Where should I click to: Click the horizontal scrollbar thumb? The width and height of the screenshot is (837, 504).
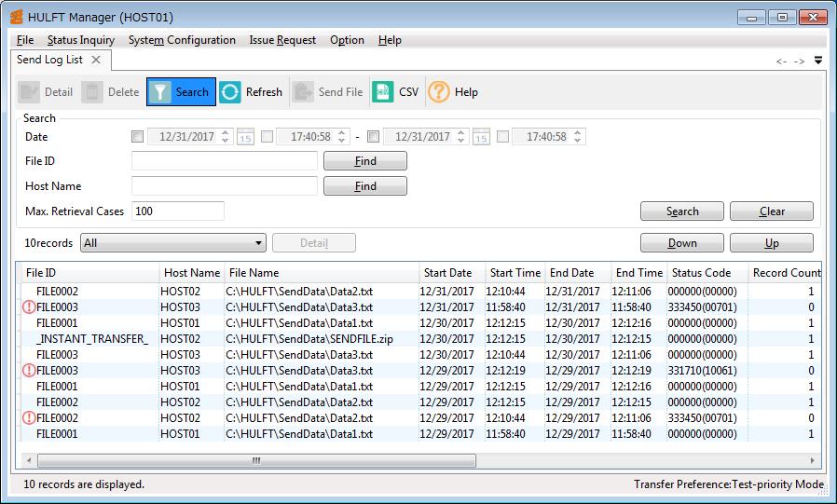(256, 460)
